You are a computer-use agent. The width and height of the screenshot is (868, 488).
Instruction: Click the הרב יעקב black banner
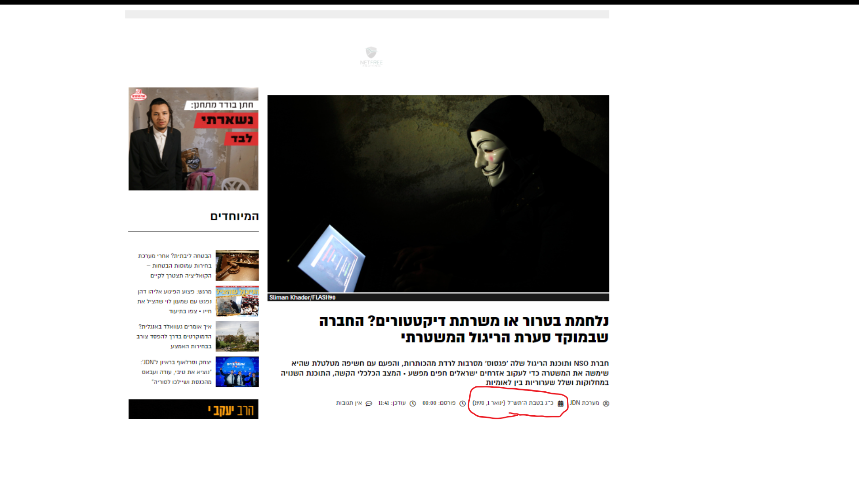[x=193, y=409]
